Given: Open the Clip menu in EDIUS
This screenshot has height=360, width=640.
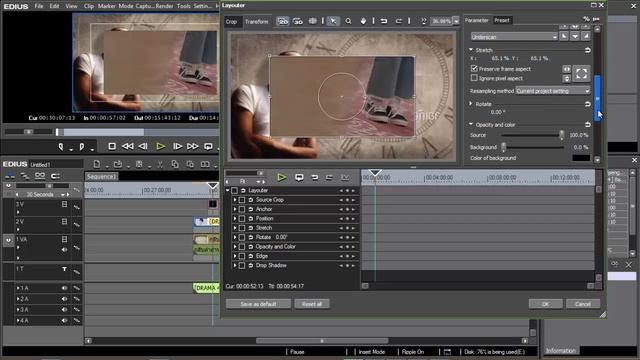Looking at the screenshot, I should [89, 6].
